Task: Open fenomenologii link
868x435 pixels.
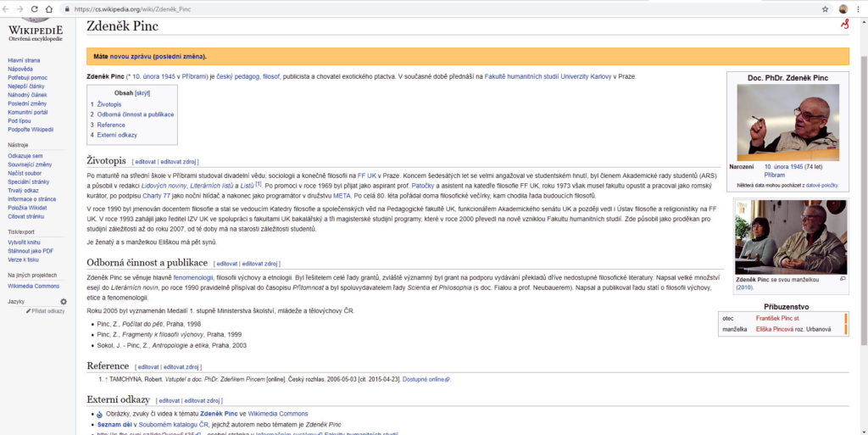Action: point(193,276)
